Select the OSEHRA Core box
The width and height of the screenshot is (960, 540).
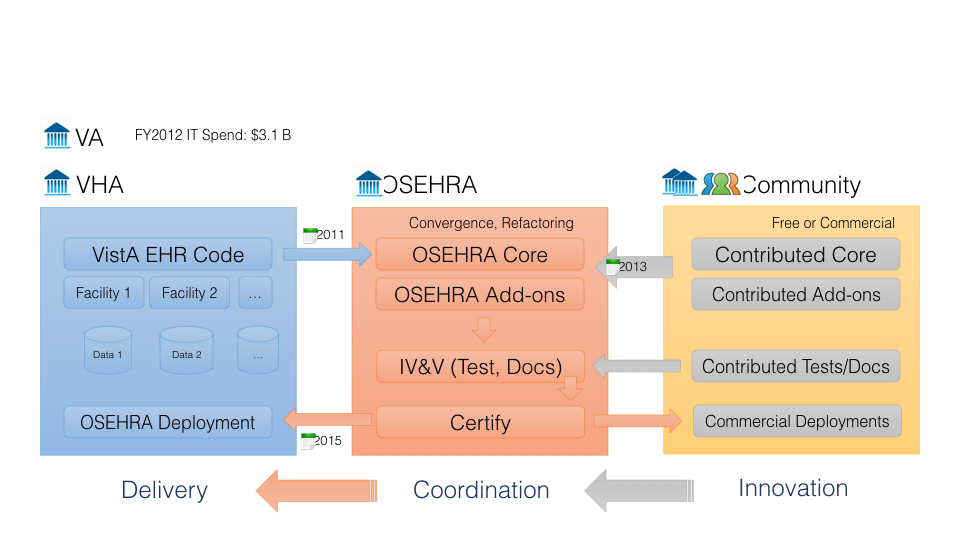pos(480,254)
